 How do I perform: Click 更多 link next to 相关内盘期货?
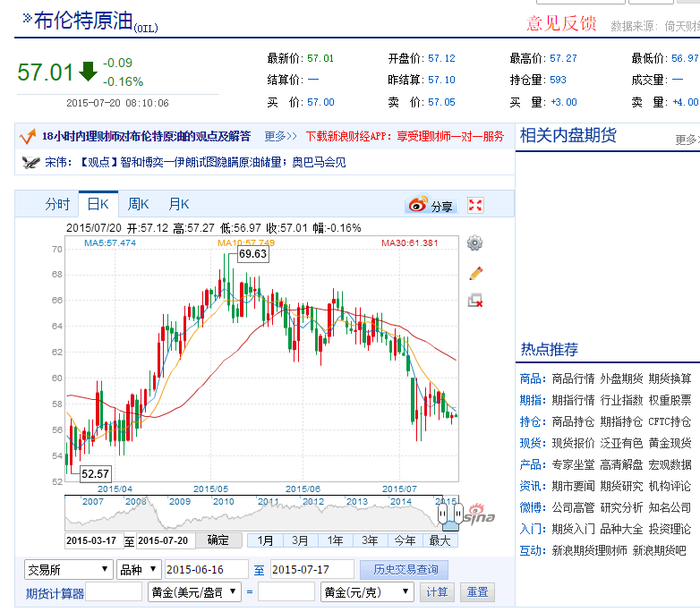coord(687,140)
